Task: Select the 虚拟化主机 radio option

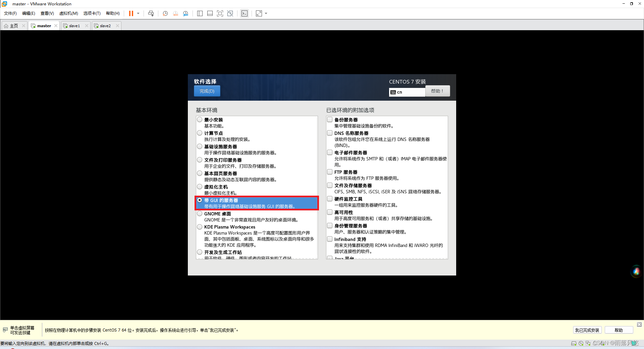Action: [200, 187]
